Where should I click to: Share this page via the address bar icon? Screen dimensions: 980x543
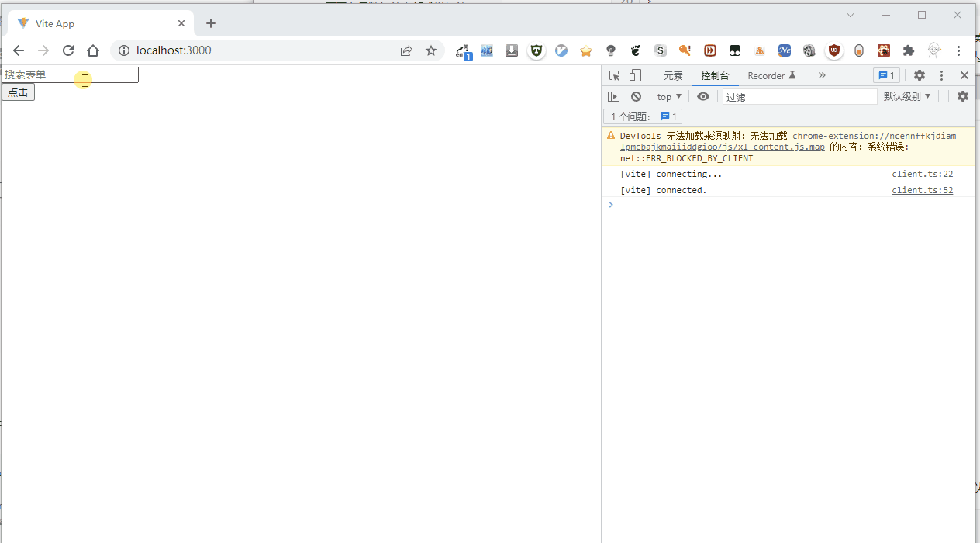tap(406, 50)
